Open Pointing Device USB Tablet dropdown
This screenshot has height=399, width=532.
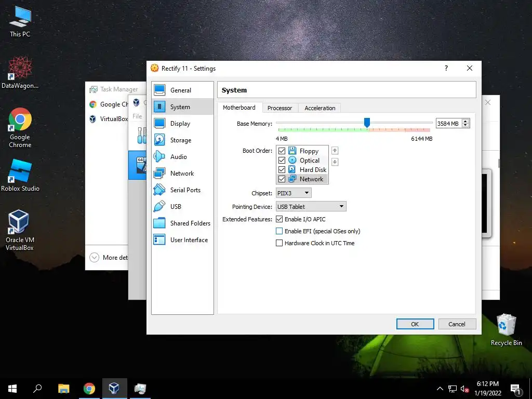click(x=311, y=206)
